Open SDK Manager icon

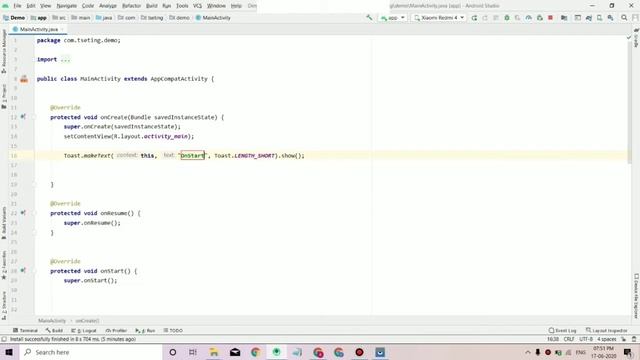pyautogui.click(x=611, y=18)
